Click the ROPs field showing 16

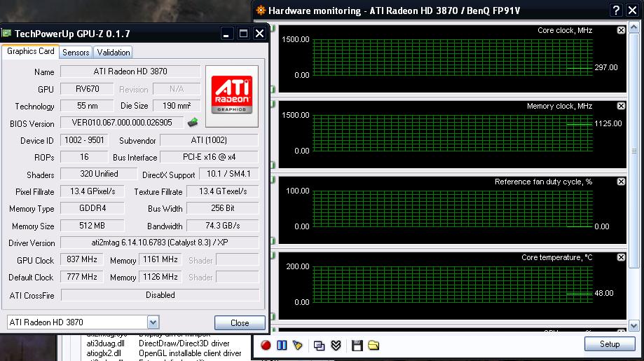84,157
